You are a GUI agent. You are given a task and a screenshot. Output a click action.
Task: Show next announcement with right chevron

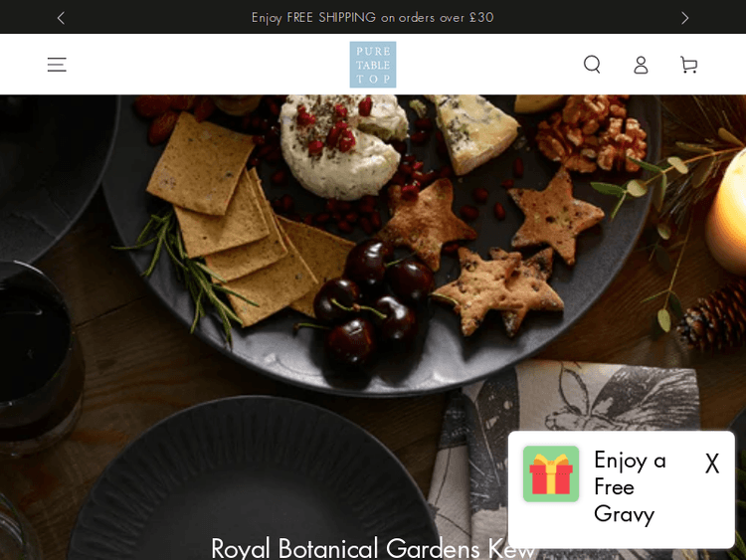[684, 18]
